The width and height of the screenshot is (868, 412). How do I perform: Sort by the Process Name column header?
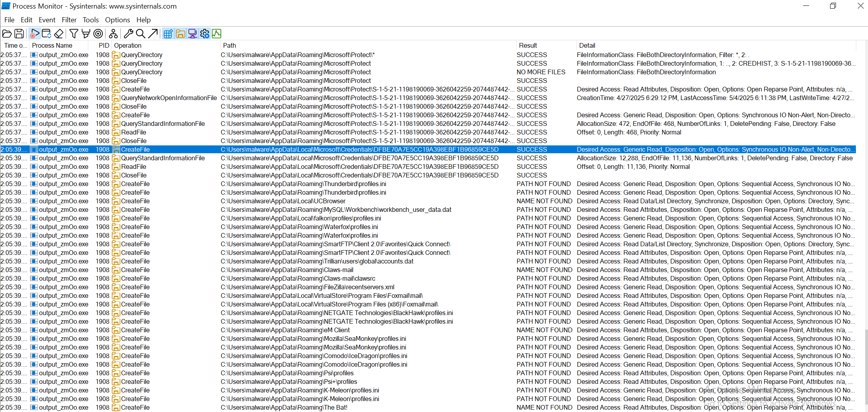[59, 45]
